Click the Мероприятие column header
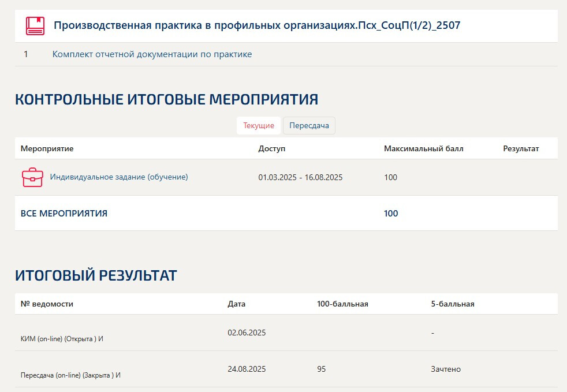The width and height of the screenshot is (567, 392). (47, 148)
